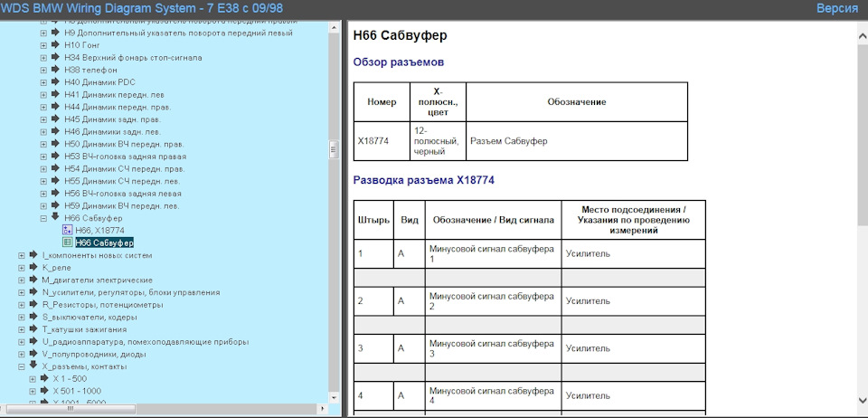Image resolution: width=868 pixels, height=418 pixels.
Task: Click the arrow icon beside H54 Динамик СЧ передн. прав.
Action: (x=55, y=168)
